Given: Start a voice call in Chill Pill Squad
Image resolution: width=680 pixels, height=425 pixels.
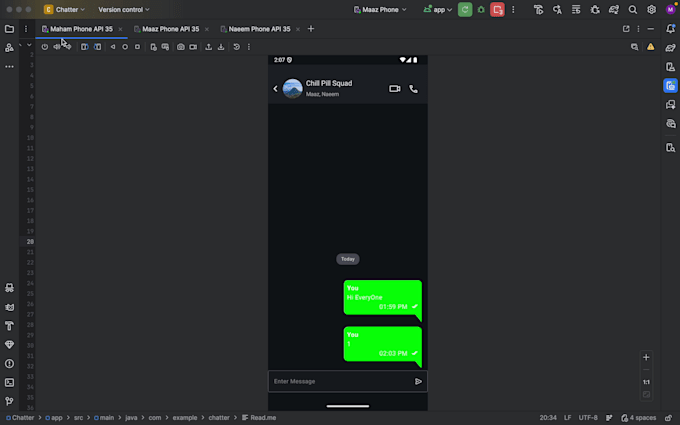Looking at the screenshot, I should 414,89.
